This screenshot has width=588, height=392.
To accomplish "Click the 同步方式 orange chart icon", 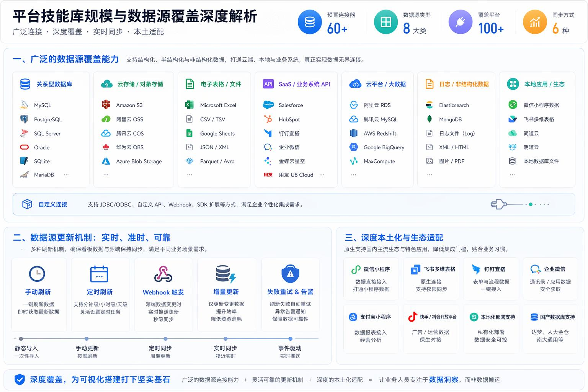I will click(535, 22).
